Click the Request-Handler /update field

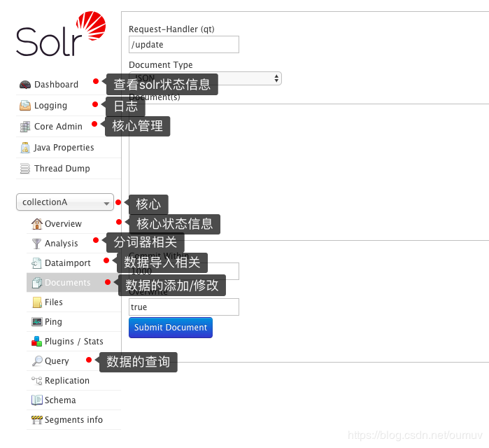coord(184,45)
